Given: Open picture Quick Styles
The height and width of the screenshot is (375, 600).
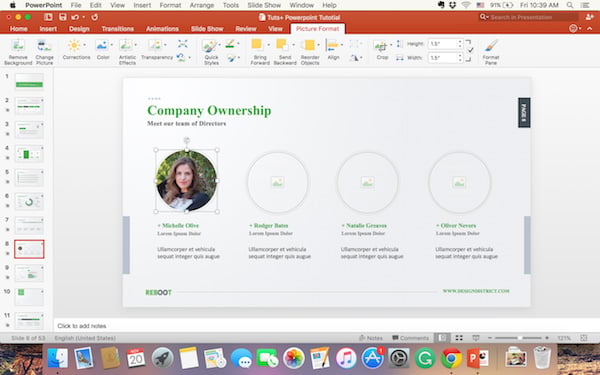Looking at the screenshot, I should point(211,52).
